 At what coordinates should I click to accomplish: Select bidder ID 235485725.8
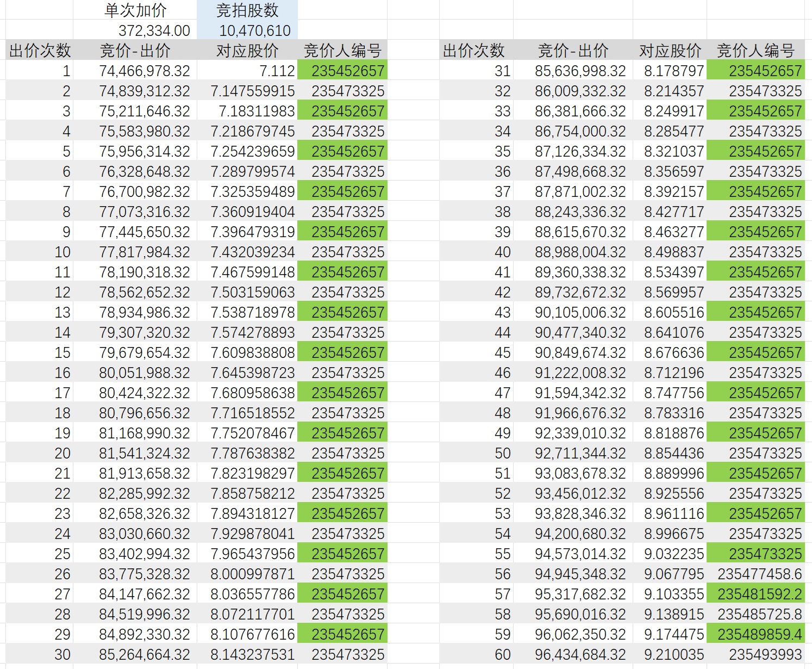(755, 614)
